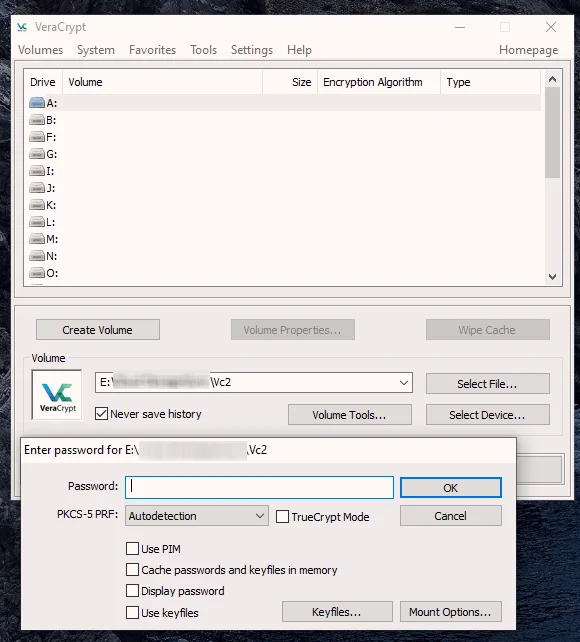Viewport: 580px width, 642px height.
Task: Select drive K: disk icon
Action: (37, 205)
